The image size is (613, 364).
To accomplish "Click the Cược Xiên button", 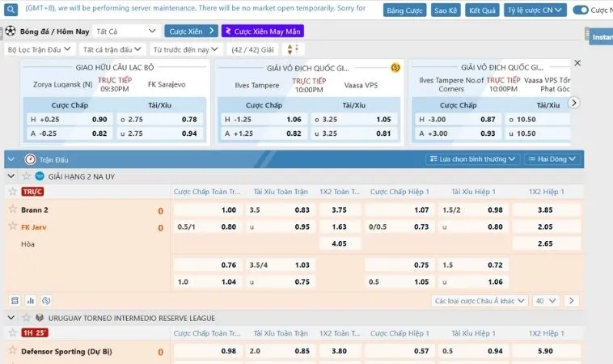I will click(191, 32).
